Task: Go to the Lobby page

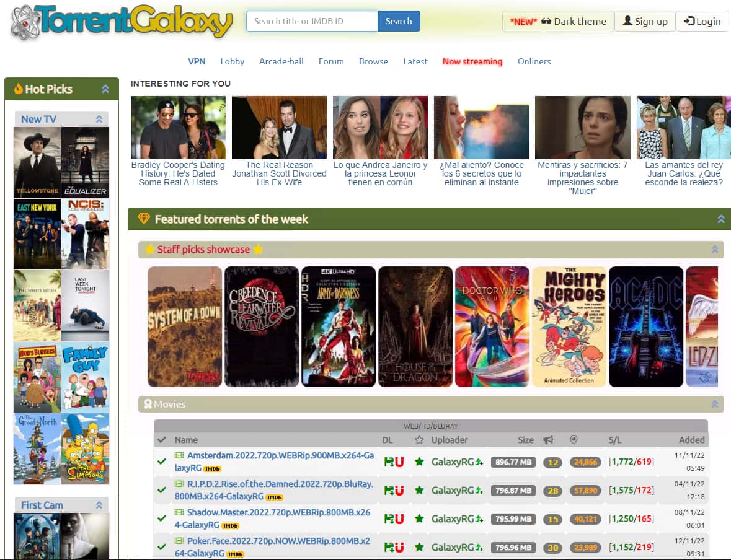Action: [232, 61]
